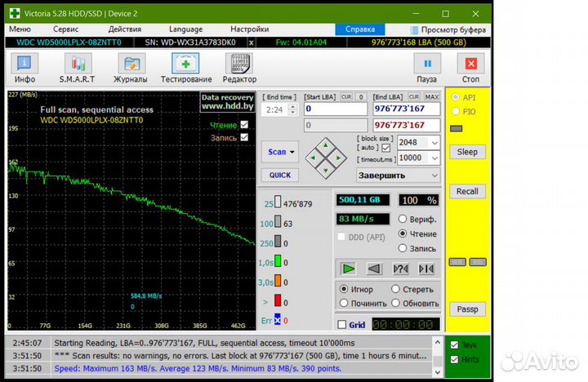Screen dimensions: 588x382
Task: Click the Просмотр буфера buffer view icon
Action: pos(414,30)
